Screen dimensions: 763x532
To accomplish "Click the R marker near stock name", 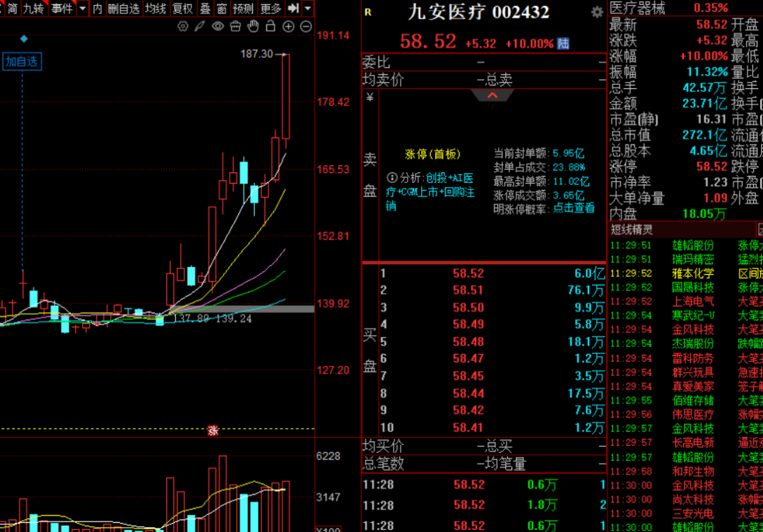I will [368, 12].
